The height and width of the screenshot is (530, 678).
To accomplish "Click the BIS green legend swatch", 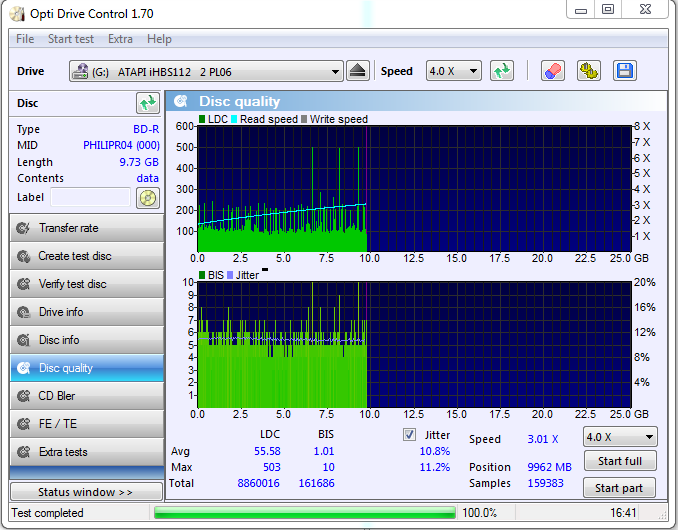I will [202, 275].
